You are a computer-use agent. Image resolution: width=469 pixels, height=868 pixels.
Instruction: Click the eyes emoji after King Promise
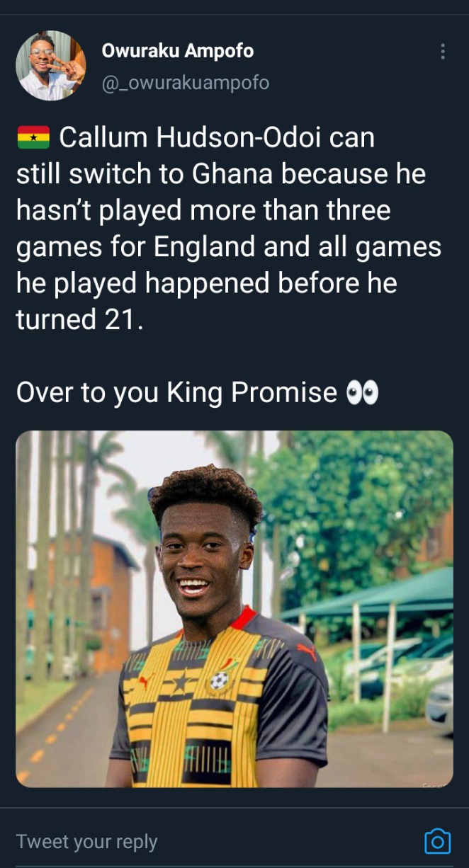[x=361, y=393]
